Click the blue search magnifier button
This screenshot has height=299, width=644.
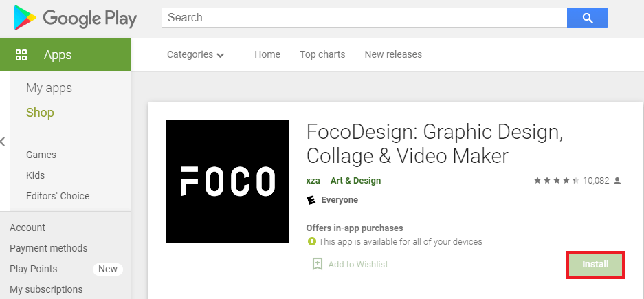point(588,18)
